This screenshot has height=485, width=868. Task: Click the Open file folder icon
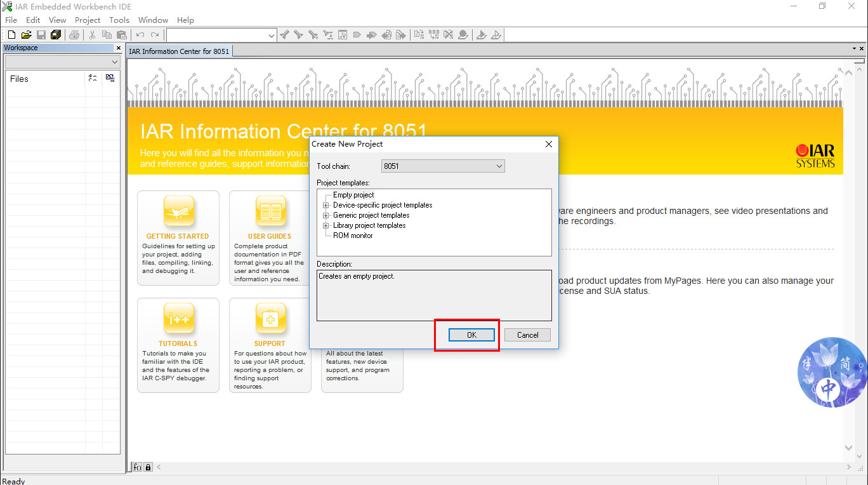(26, 35)
